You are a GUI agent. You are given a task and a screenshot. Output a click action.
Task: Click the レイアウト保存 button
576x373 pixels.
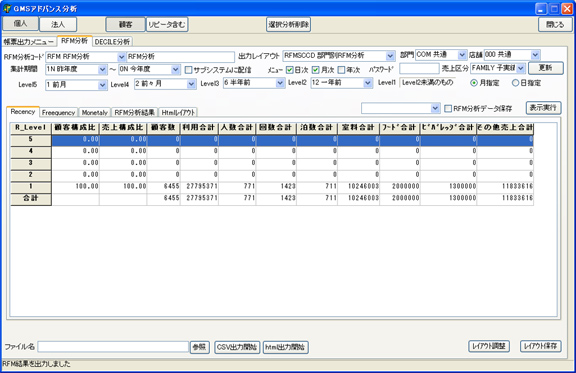540,346
